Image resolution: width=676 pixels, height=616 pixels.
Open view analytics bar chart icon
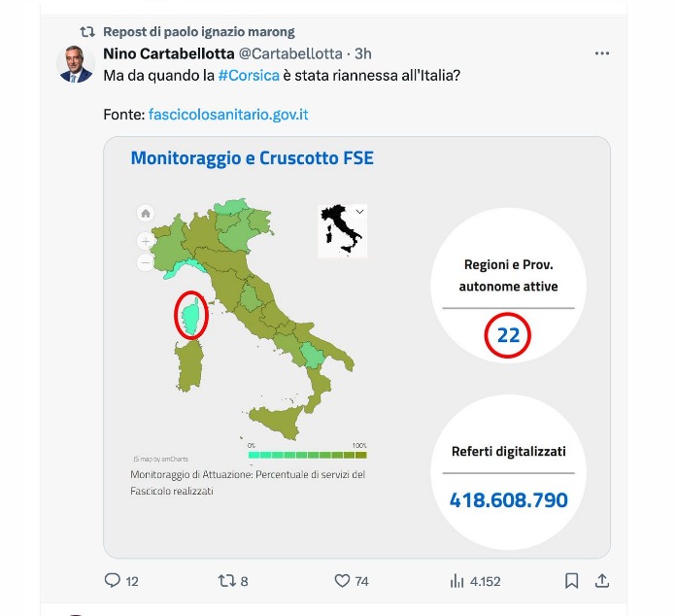click(x=457, y=581)
